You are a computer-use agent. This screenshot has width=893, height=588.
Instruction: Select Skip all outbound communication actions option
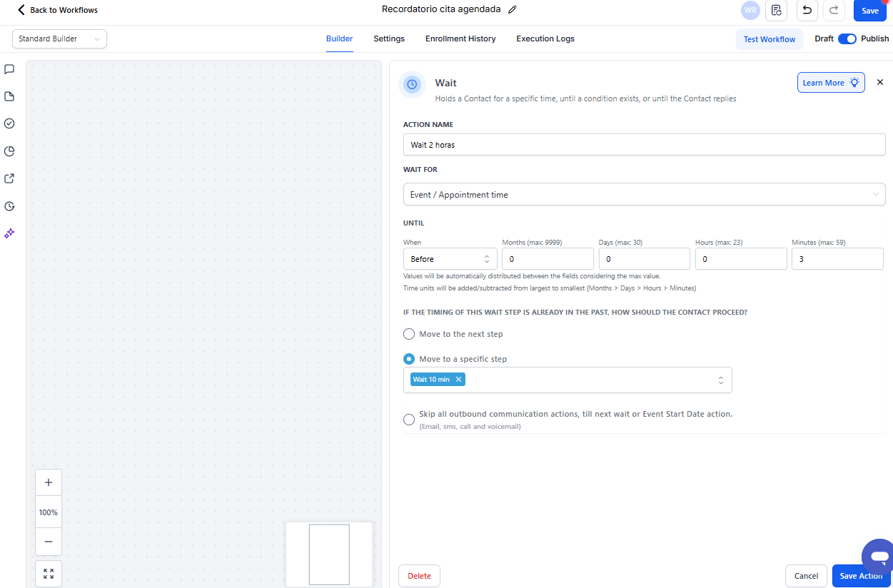point(409,420)
